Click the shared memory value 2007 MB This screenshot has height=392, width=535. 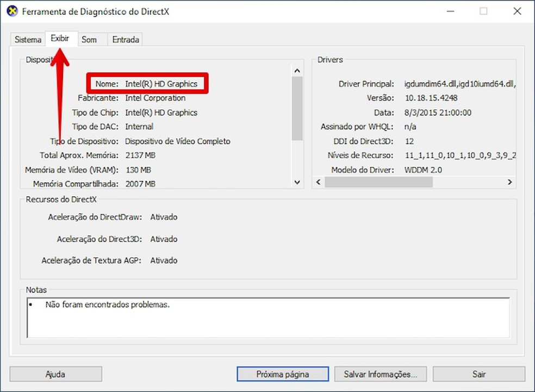(140, 184)
